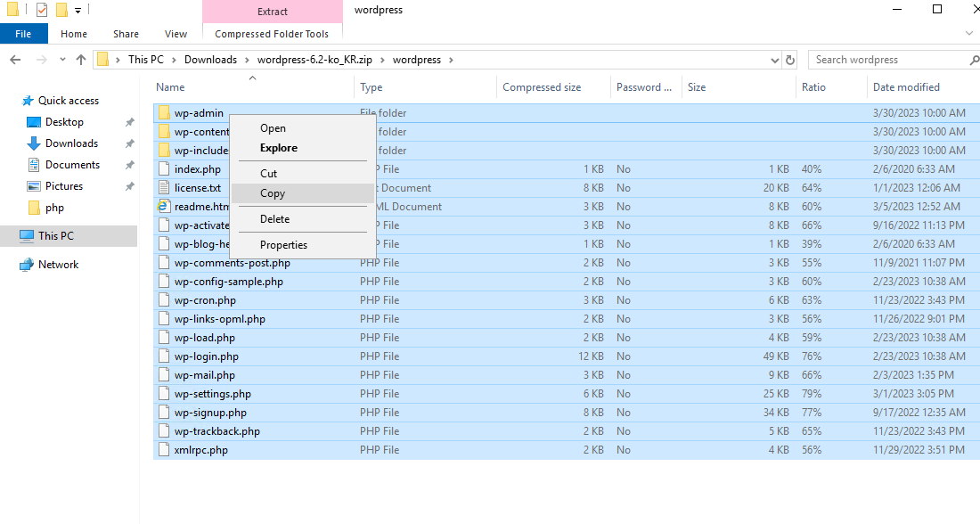The image size is (980, 524).
Task: Sort by the Ratio column header
Action: pos(831,87)
